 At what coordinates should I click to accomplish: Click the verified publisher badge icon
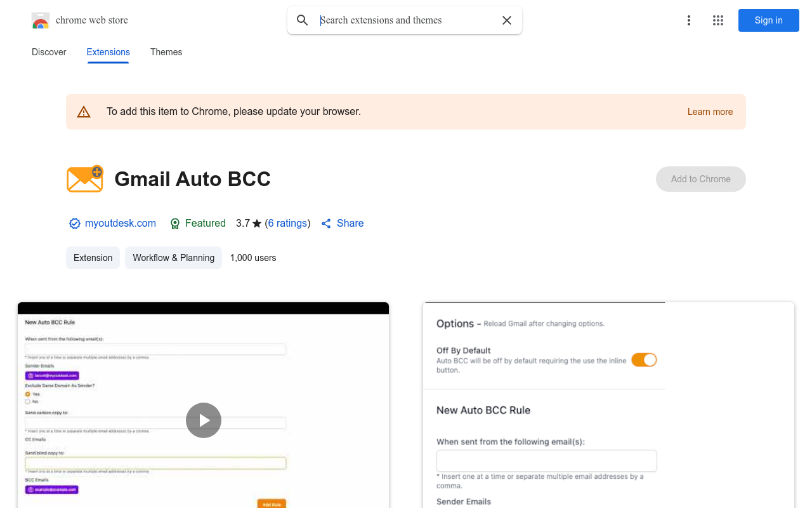75,224
